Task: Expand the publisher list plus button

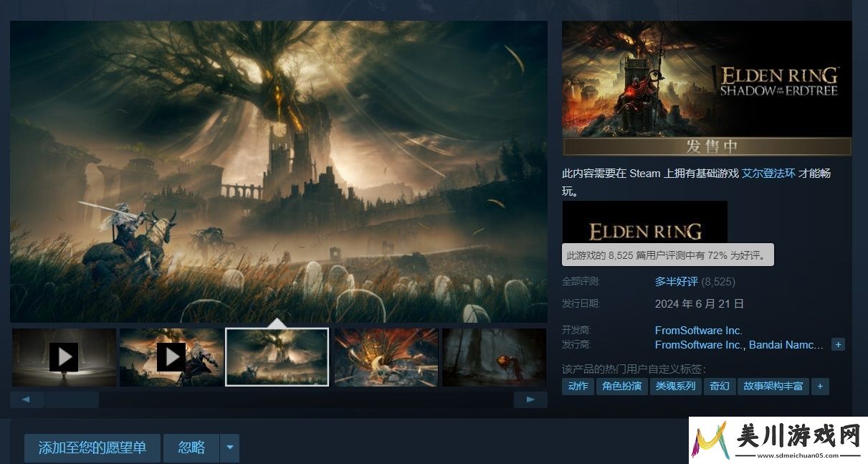Action: tap(838, 345)
